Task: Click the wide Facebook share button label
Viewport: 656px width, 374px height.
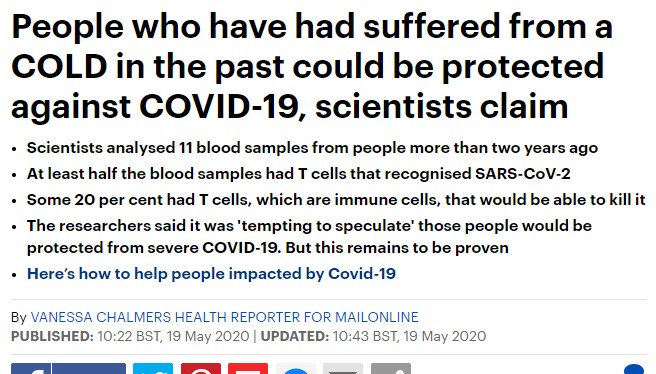Action: [89, 369]
